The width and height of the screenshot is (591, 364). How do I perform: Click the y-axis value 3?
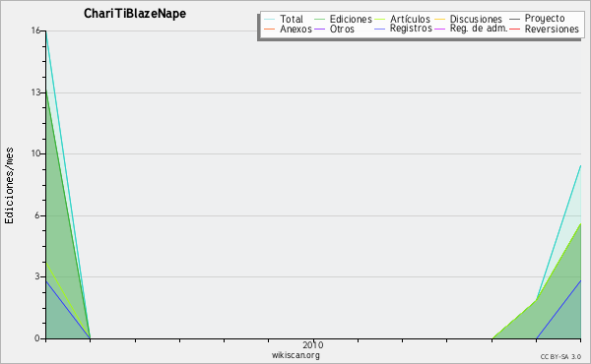click(x=37, y=276)
